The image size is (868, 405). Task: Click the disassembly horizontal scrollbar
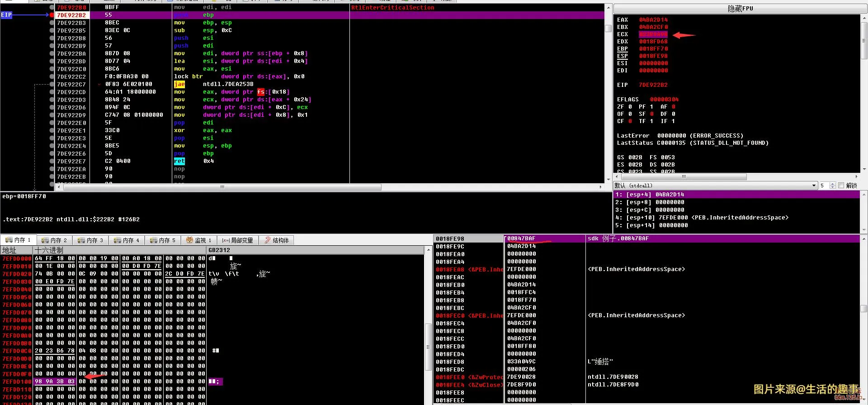pos(222,187)
